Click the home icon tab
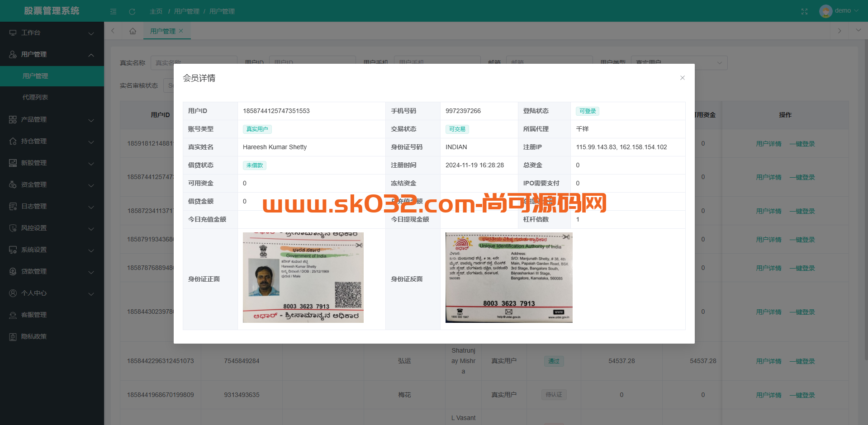 (133, 31)
